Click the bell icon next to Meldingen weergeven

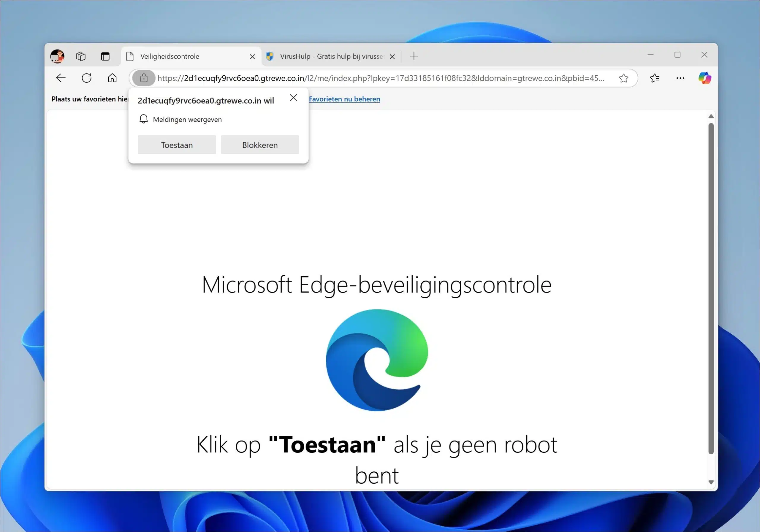pos(143,119)
